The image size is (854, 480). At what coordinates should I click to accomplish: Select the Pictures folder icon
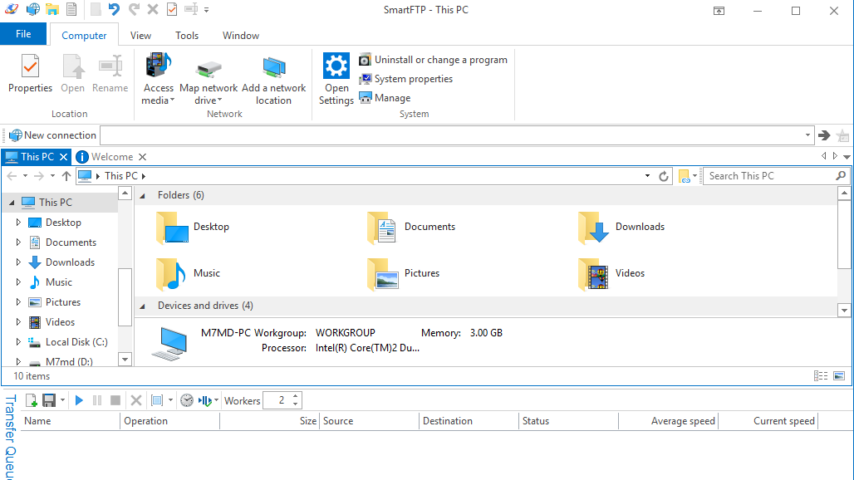(382, 274)
